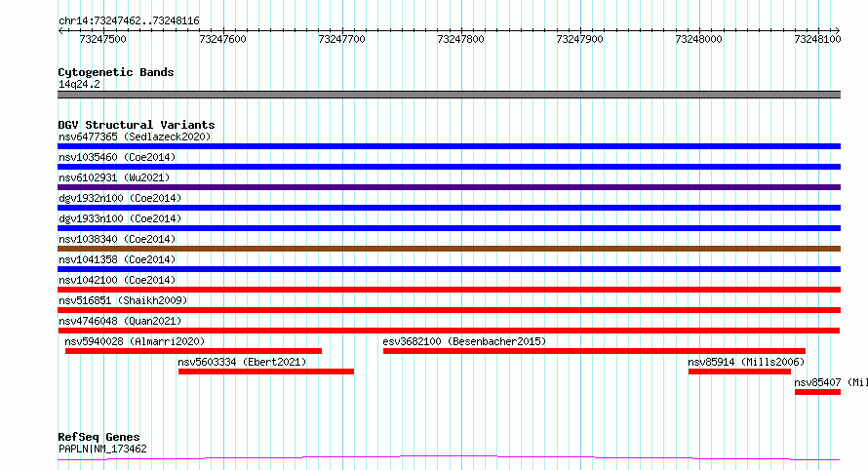Select the red nsv4746048 variant bar
The width and height of the screenshot is (868, 470).
click(449, 331)
